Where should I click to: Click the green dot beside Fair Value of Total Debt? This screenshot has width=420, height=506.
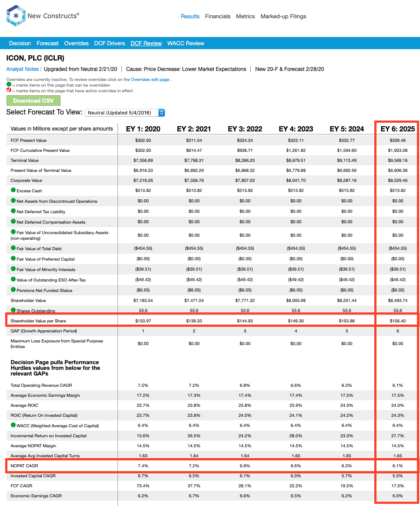click(x=13, y=248)
